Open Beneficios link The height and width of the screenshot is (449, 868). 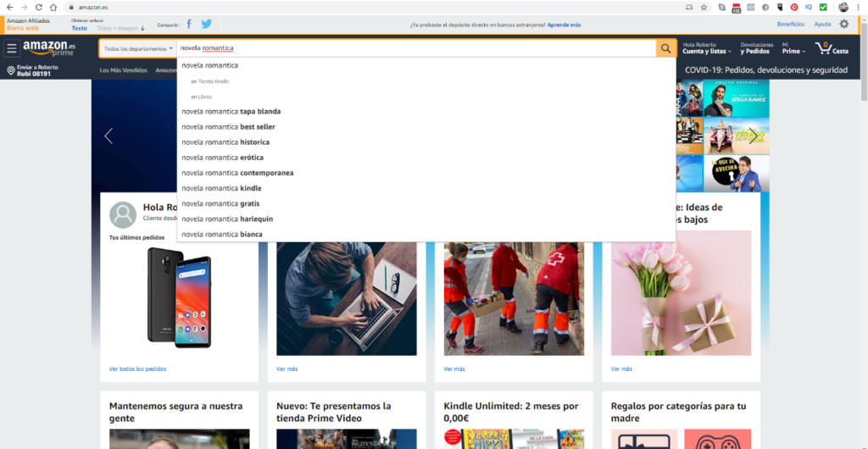(x=791, y=25)
